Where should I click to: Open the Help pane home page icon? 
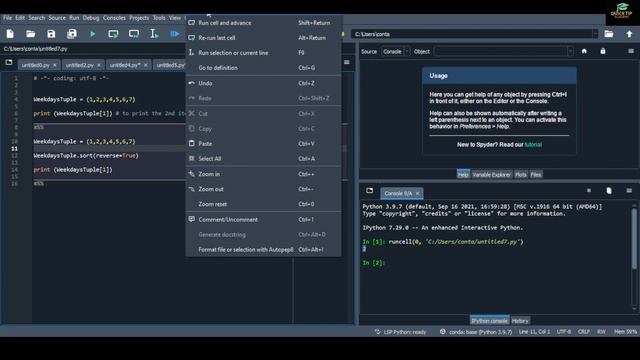point(584,51)
